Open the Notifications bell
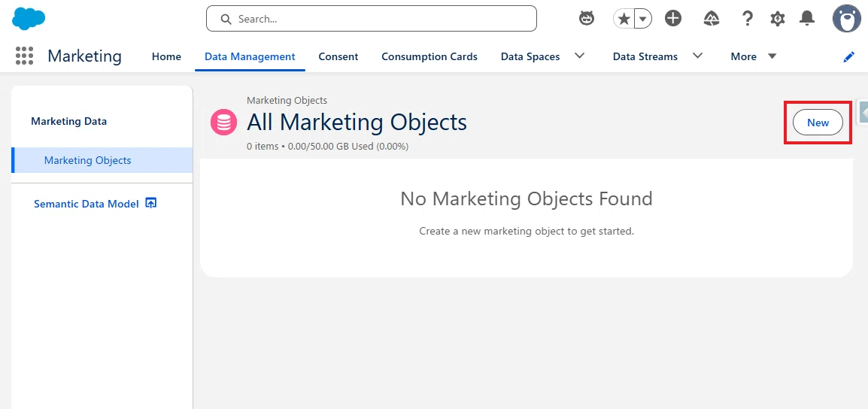The image size is (868, 409). 807,19
